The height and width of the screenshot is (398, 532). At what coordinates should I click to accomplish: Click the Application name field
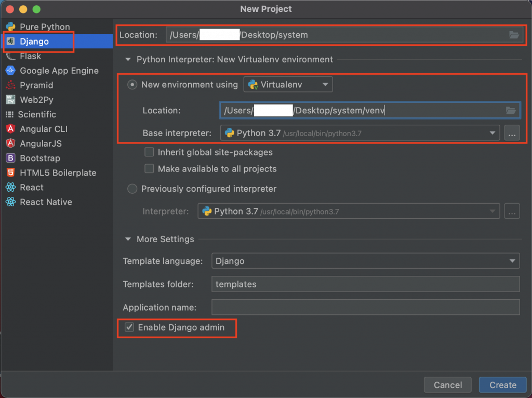pyautogui.click(x=365, y=308)
